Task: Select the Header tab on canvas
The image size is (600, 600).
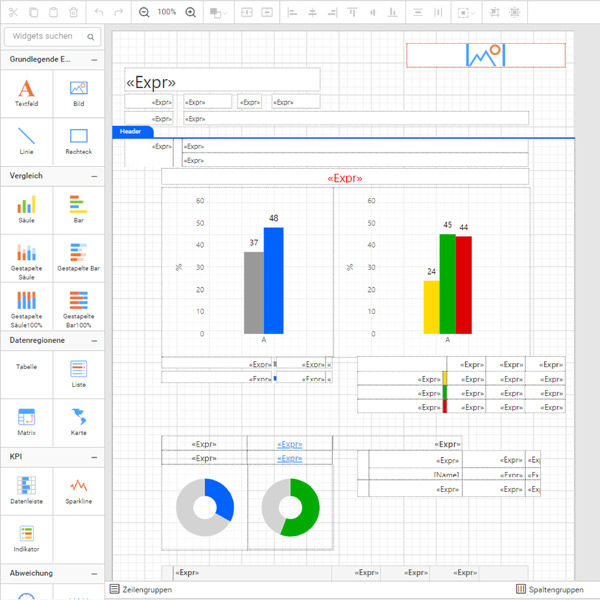Action: pyautogui.click(x=131, y=131)
